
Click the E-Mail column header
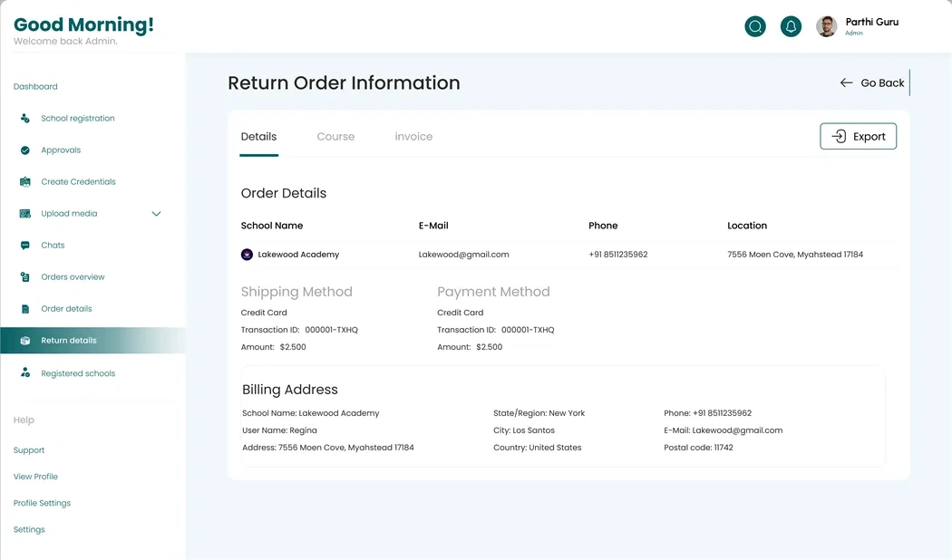(x=433, y=225)
